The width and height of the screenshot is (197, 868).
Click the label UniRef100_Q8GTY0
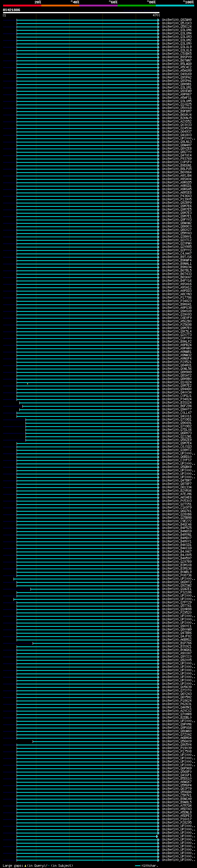[x=177, y=152]
